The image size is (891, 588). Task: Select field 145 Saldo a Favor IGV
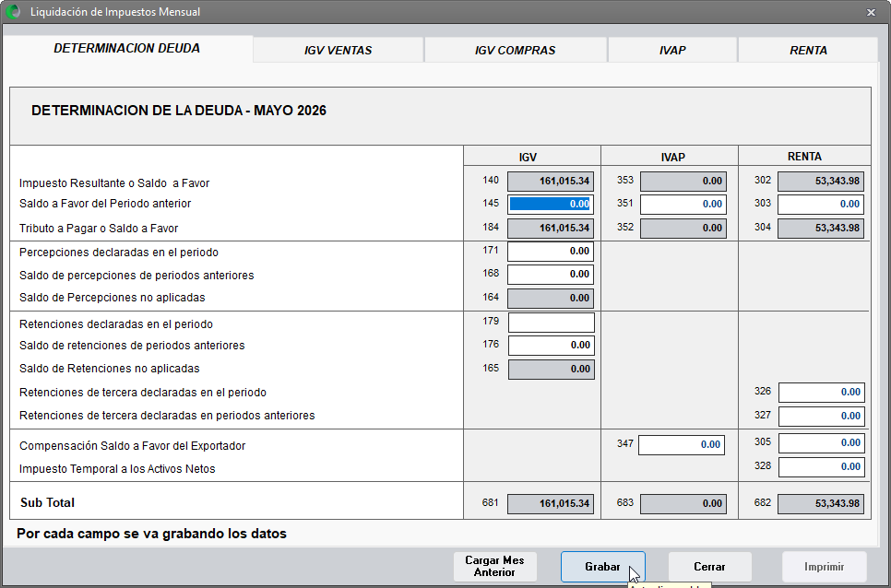point(550,204)
